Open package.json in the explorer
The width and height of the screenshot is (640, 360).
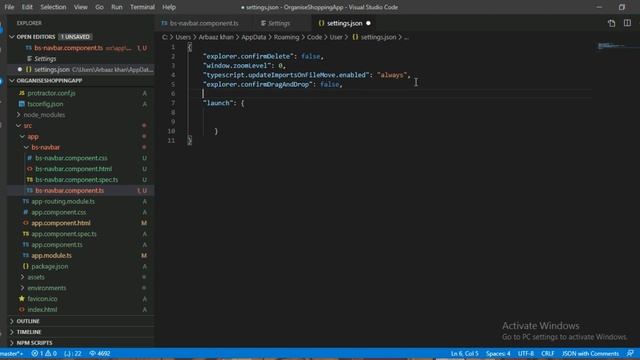tap(50, 266)
